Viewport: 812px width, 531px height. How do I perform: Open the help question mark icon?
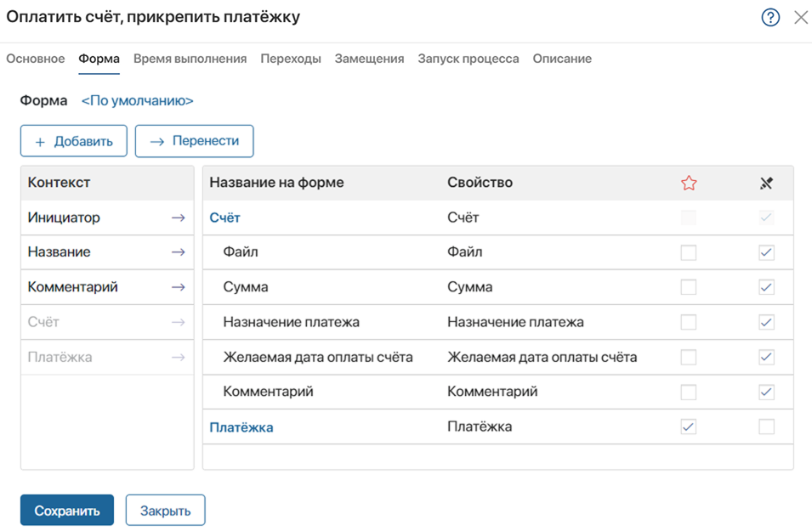[x=770, y=18]
